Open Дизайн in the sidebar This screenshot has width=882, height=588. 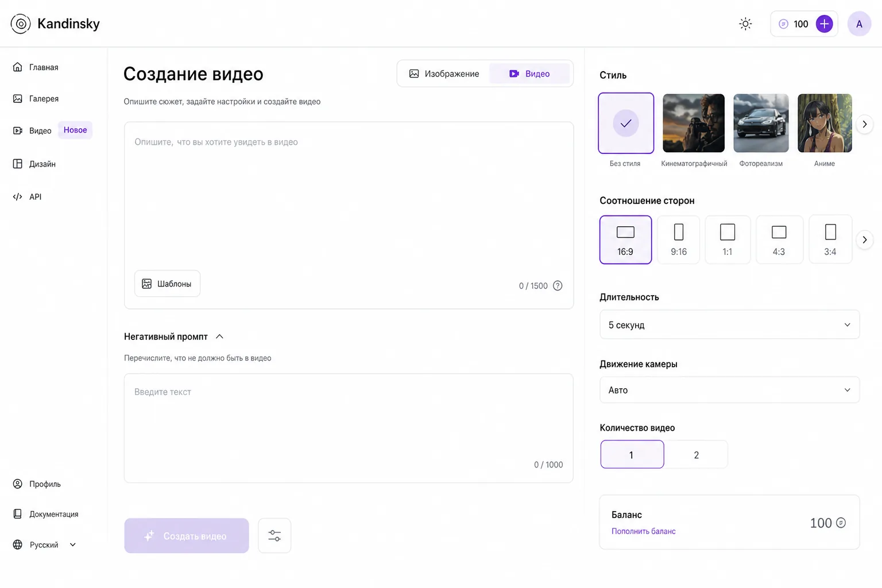click(x=34, y=164)
